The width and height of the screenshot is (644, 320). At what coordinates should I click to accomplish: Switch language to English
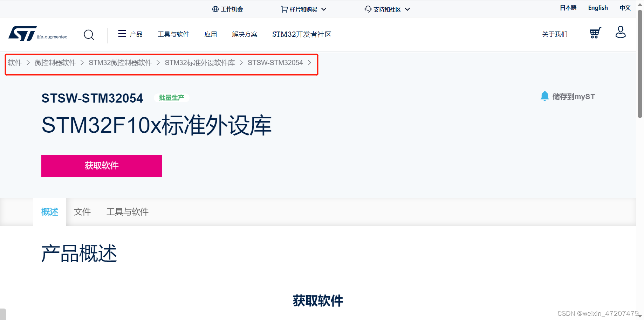point(598,8)
